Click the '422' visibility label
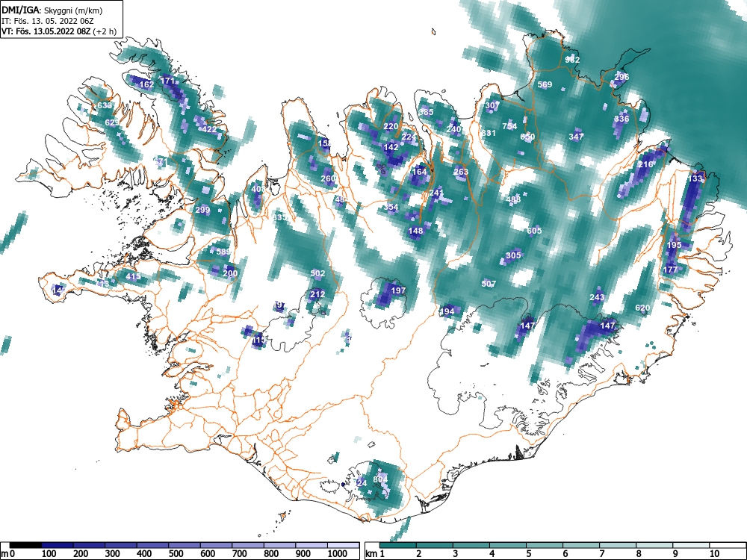This screenshot has height=560, width=747. 210,129
